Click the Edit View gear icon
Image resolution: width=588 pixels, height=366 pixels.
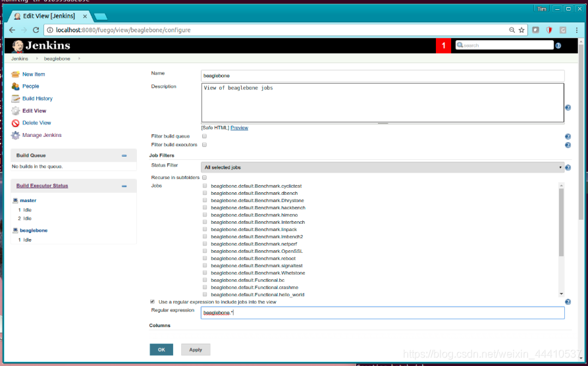[15, 111]
